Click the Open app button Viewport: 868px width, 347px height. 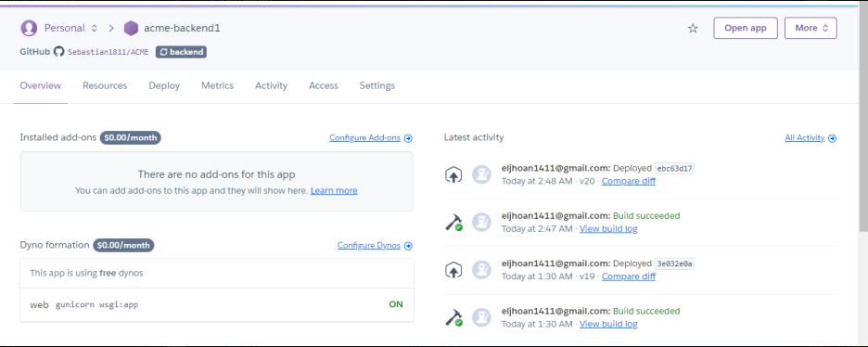tap(746, 28)
